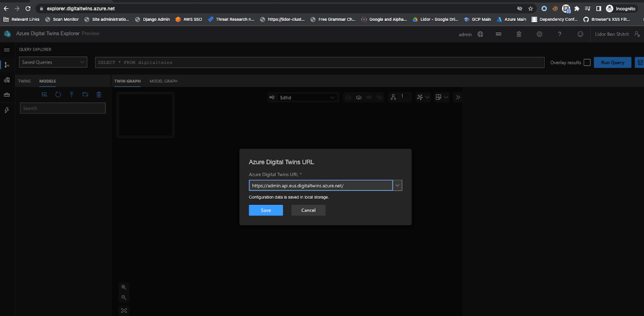The image size is (644, 316).
Task: Click the Run Query button
Action: (612, 62)
